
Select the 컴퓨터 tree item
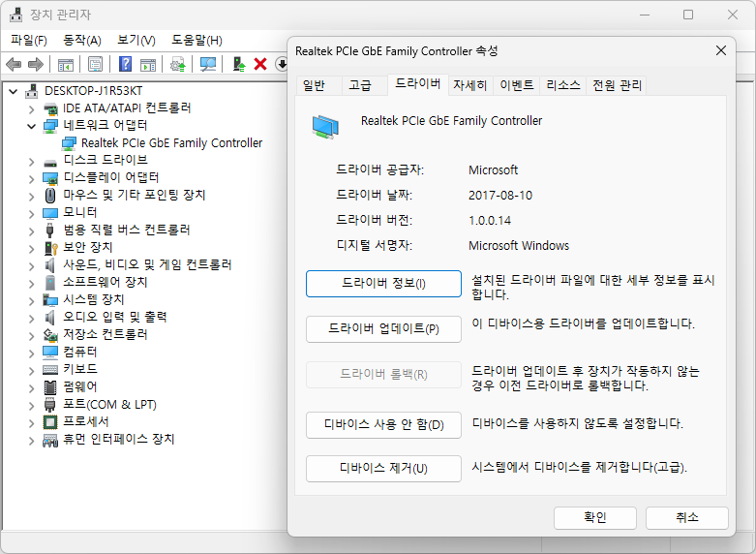coord(80,352)
